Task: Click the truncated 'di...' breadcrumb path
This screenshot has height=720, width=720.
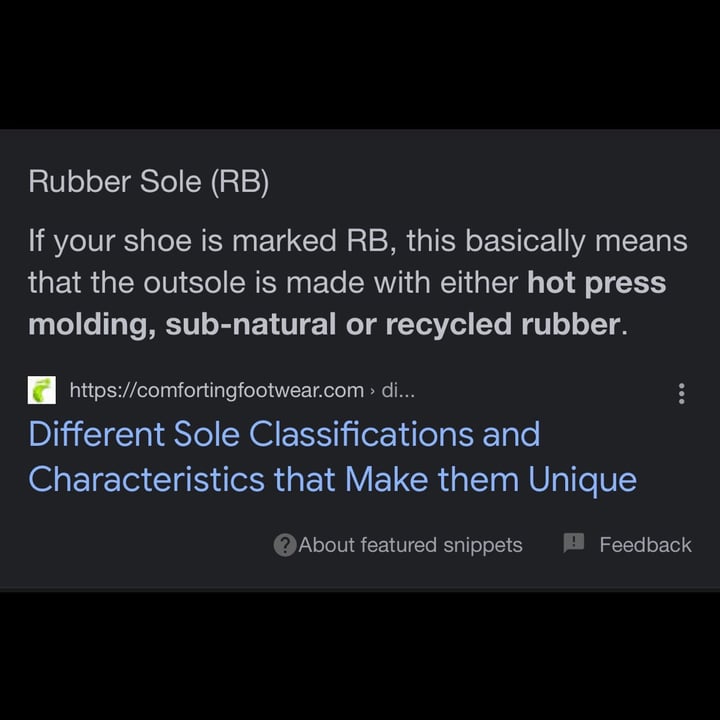Action: pos(398,390)
